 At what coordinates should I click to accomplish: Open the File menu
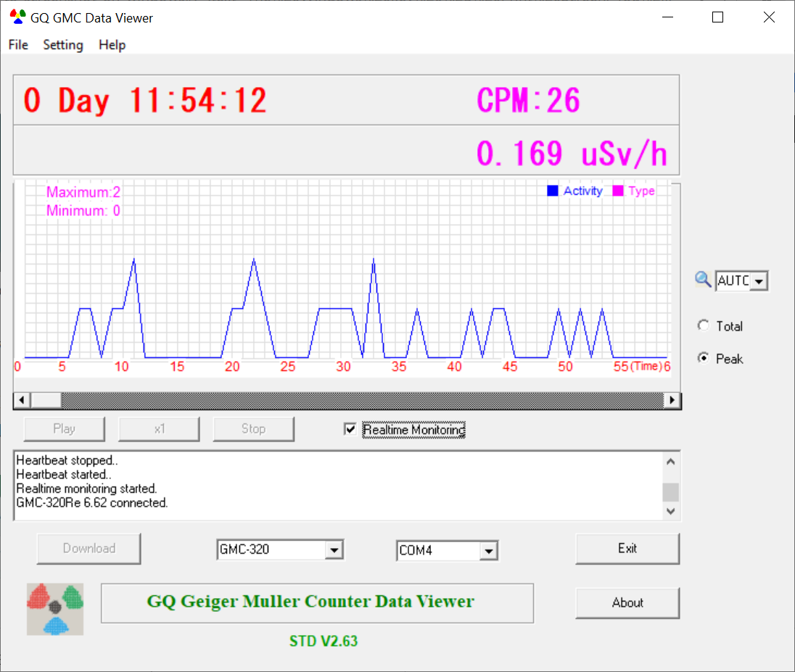(18, 45)
